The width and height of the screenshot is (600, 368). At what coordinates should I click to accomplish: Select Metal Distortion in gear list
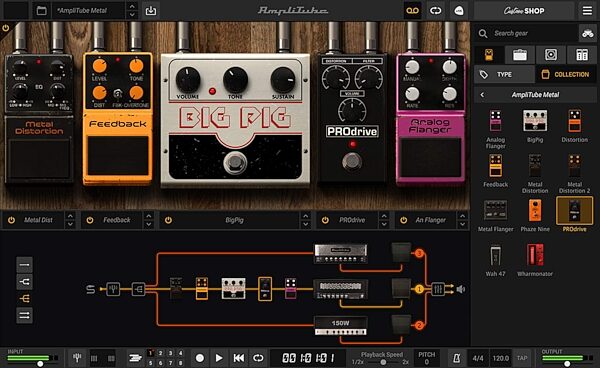coord(535,173)
